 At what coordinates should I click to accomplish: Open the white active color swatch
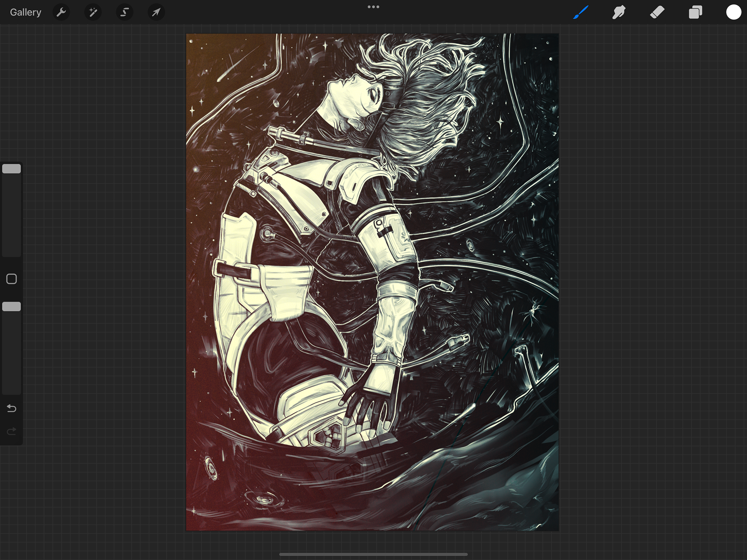coord(733,12)
